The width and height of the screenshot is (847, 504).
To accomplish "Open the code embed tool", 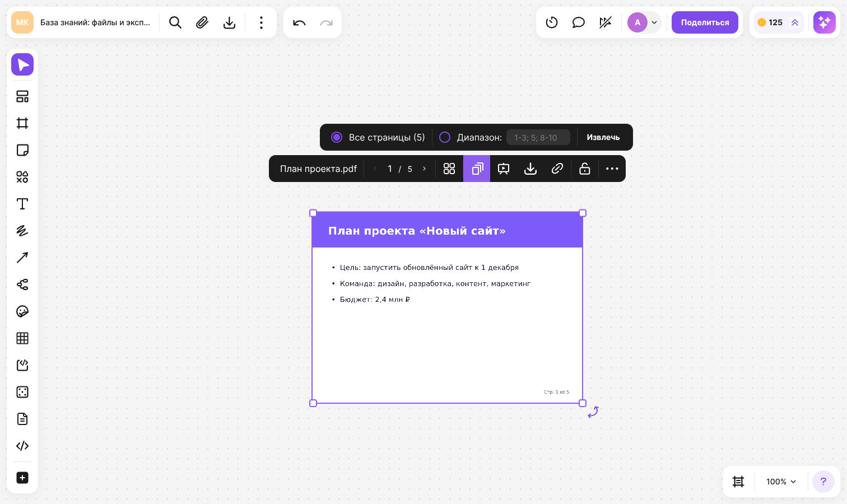I will point(22,446).
